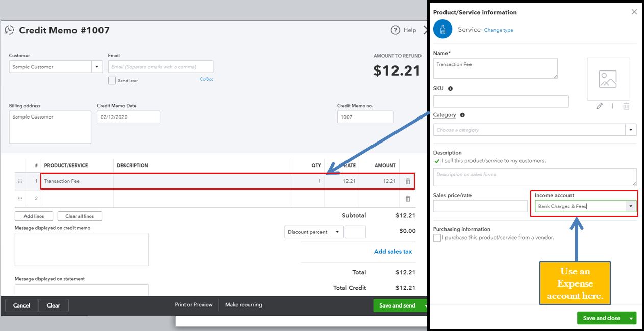Open the Customer dropdown list

tap(97, 67)
